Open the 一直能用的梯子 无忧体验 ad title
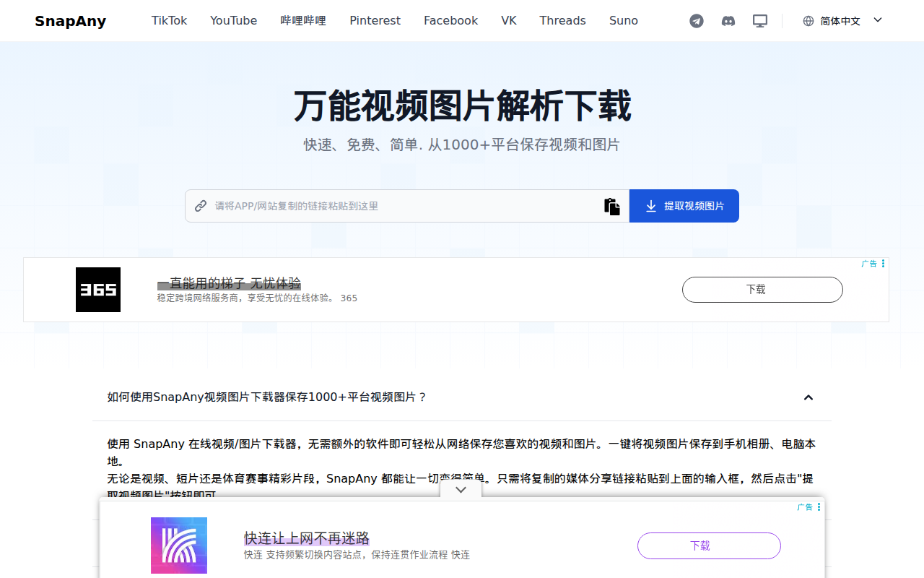The height and width of the screenshot is (578, 924). tap(229, 283)
